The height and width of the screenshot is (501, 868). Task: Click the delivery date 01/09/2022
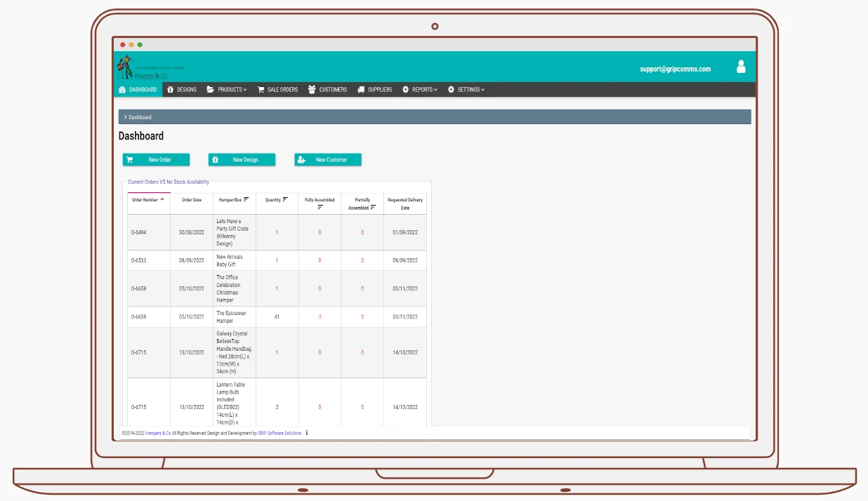pyautogui.click(x=405, y=232)
